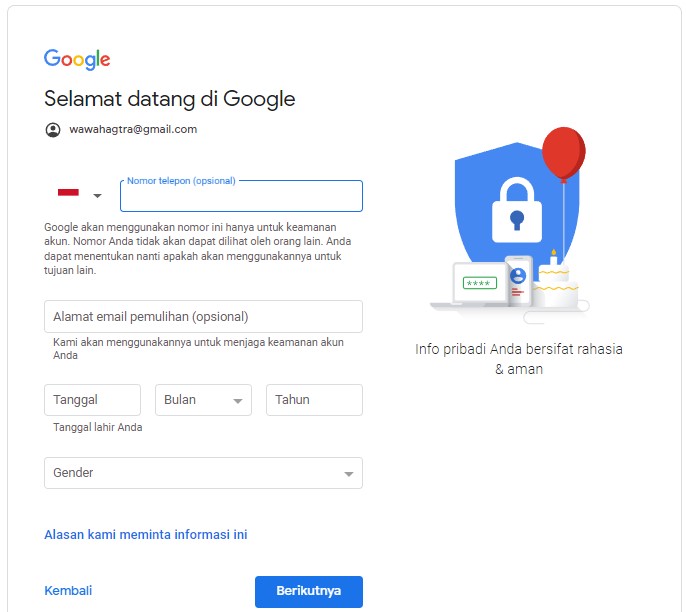686x612 pixels.
Task: Click the Tahun input field
Action: coord(315,400)
